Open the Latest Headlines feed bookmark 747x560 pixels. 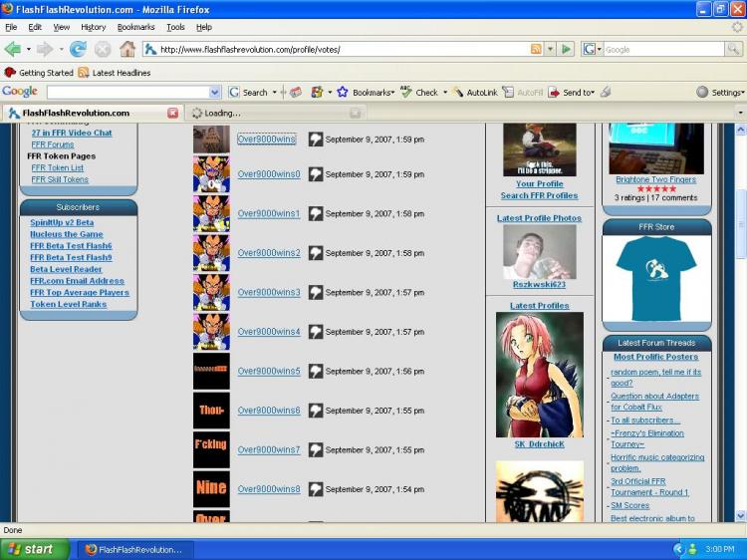click(115, 73)
